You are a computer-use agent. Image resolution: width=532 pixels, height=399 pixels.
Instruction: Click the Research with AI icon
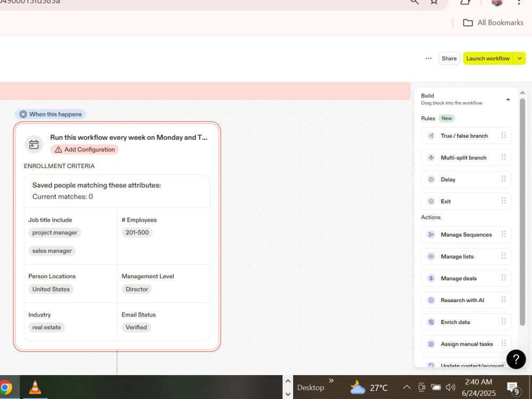click(431, 300)
